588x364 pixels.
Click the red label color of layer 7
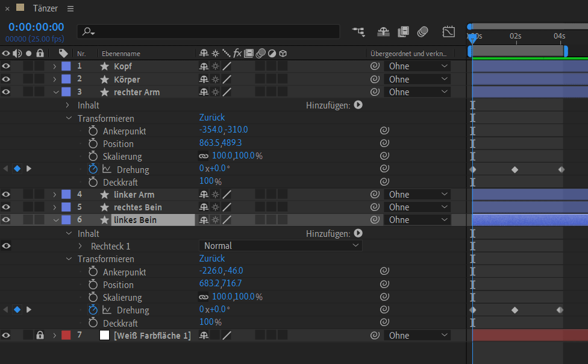[x=66, y=335]
